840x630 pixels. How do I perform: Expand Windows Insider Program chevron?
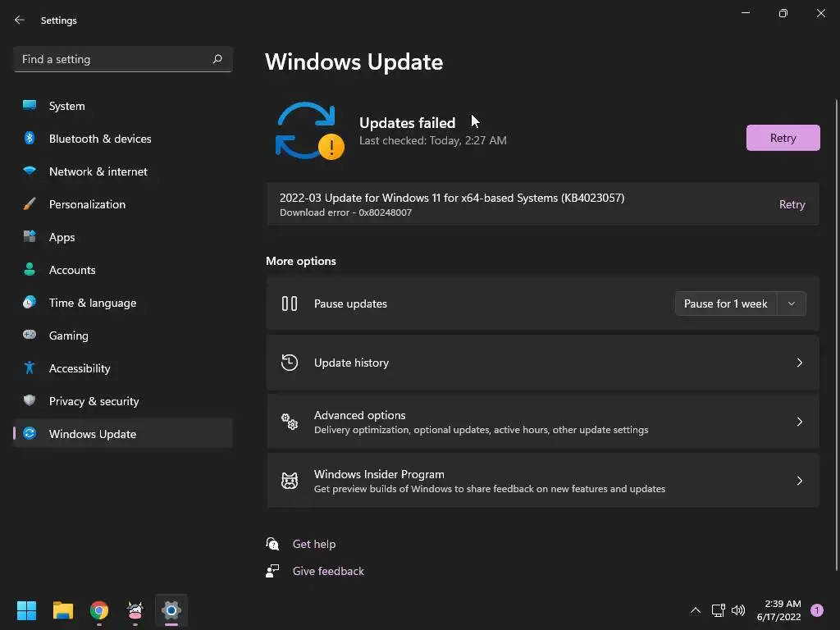tap(799, 481)
